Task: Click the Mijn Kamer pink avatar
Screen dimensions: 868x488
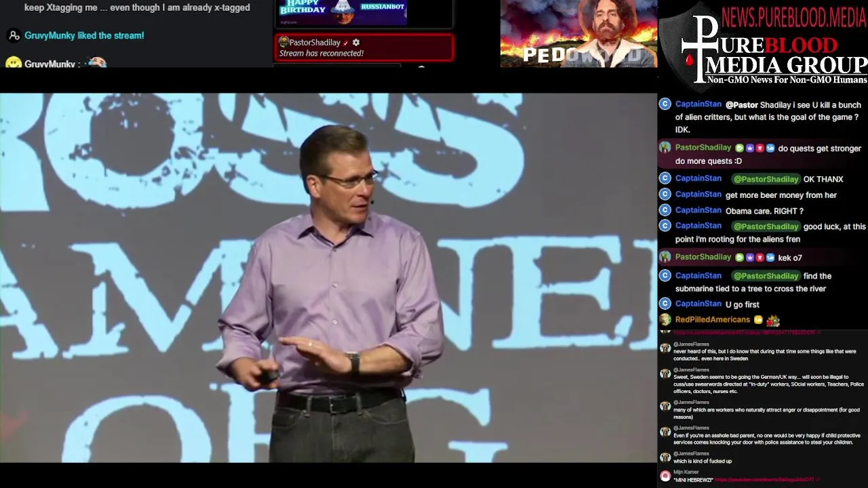Action: click(665, 476)
